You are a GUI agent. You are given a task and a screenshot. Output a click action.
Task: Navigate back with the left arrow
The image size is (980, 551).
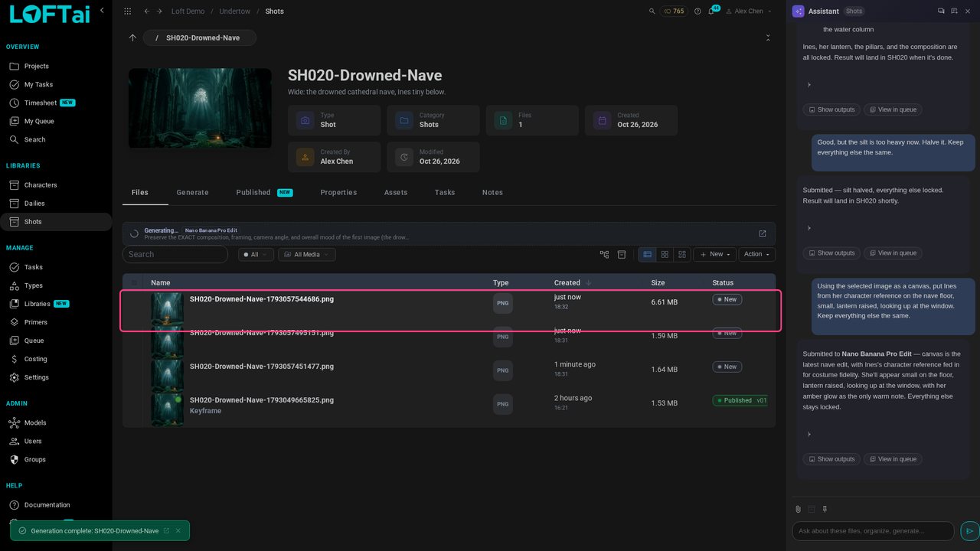point(147,11)
